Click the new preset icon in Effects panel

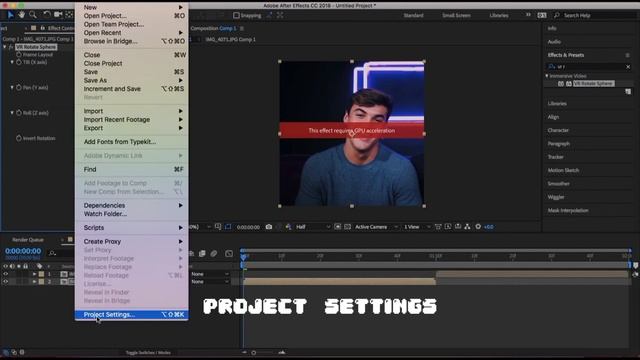(628, 92)
